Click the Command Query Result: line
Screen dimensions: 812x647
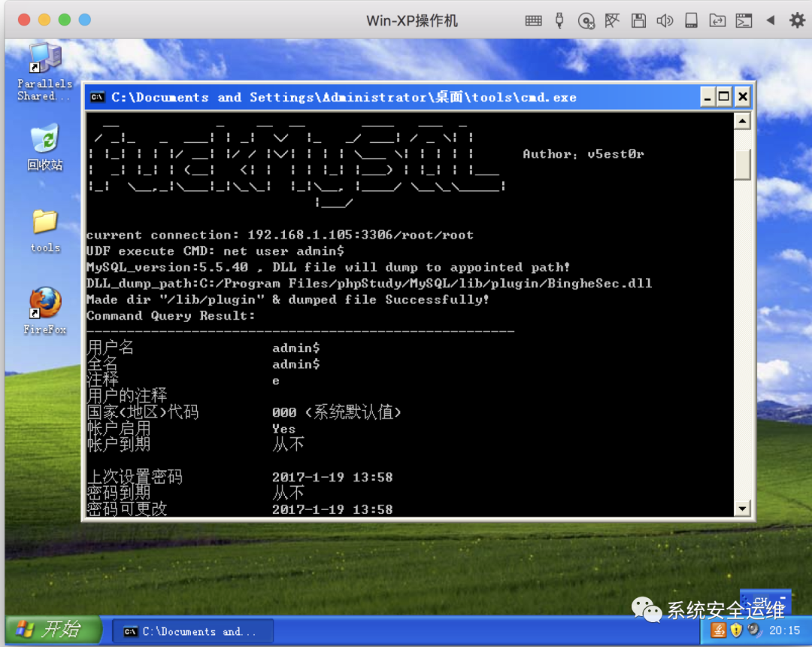pyautogui.click(x=171, y=315)
